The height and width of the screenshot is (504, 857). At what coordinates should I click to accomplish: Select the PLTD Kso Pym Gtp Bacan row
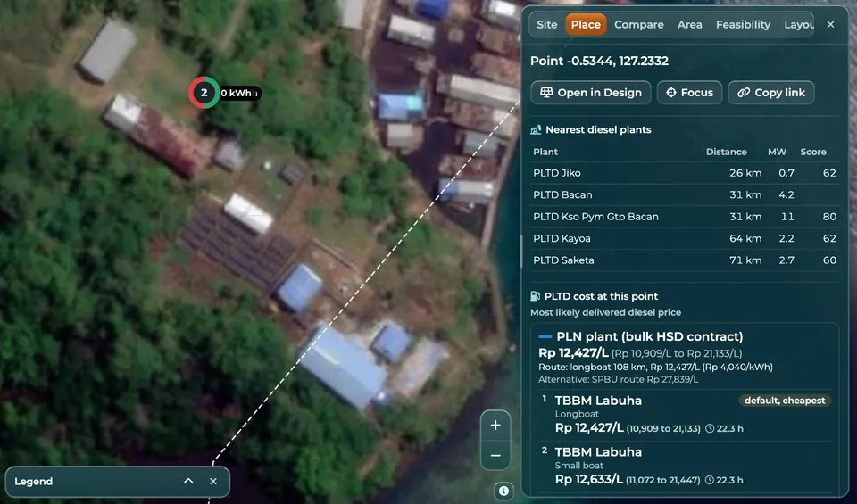coord(685,217)
